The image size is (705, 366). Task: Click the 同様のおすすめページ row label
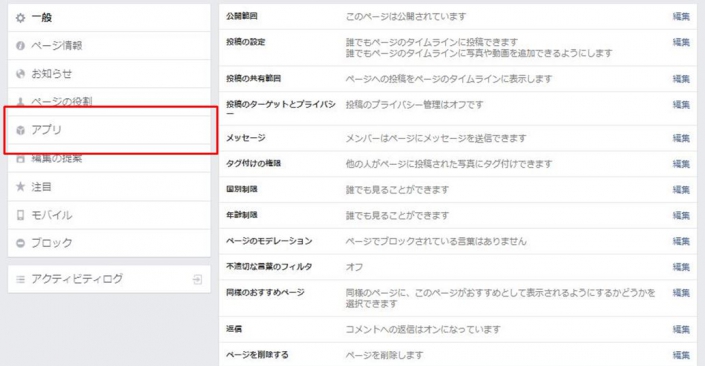(265, 293)
